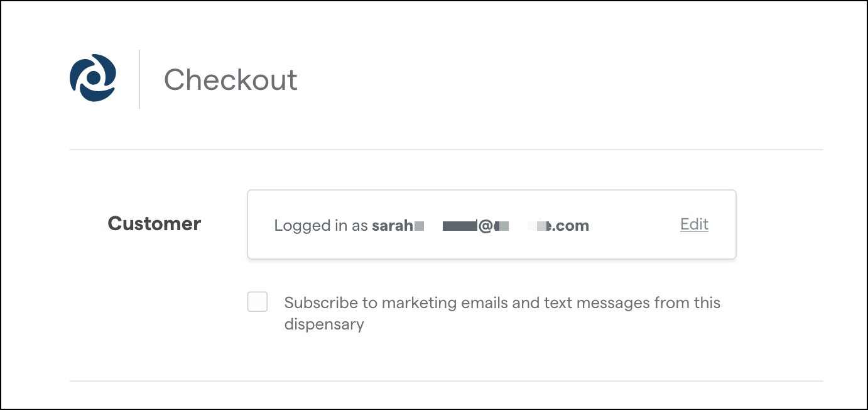
Task: Click the Customer section label
Action: 154,224
